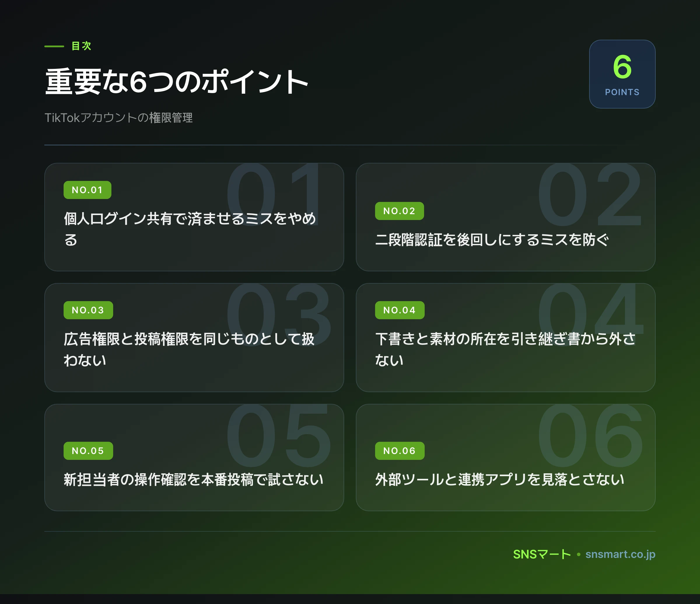This screenshot has height=604, width=700.
Task: Click the 目次 section label
Action: coord(81,46)
